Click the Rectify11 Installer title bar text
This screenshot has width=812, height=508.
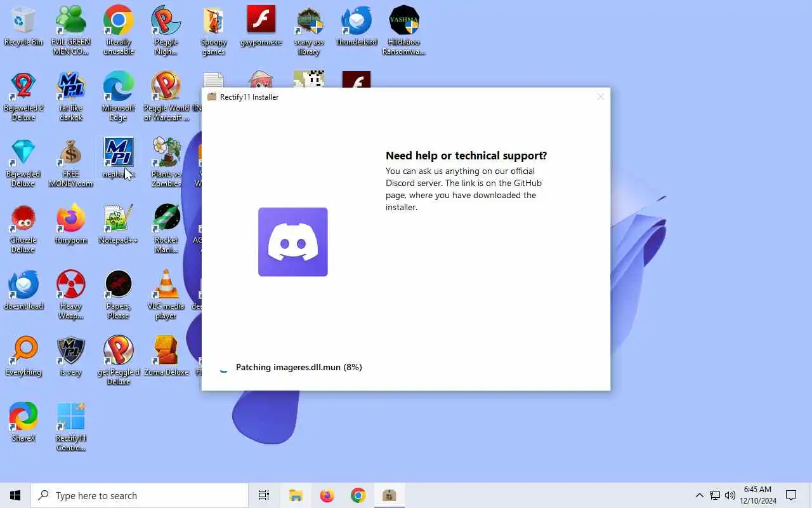(x=249, y=97)
